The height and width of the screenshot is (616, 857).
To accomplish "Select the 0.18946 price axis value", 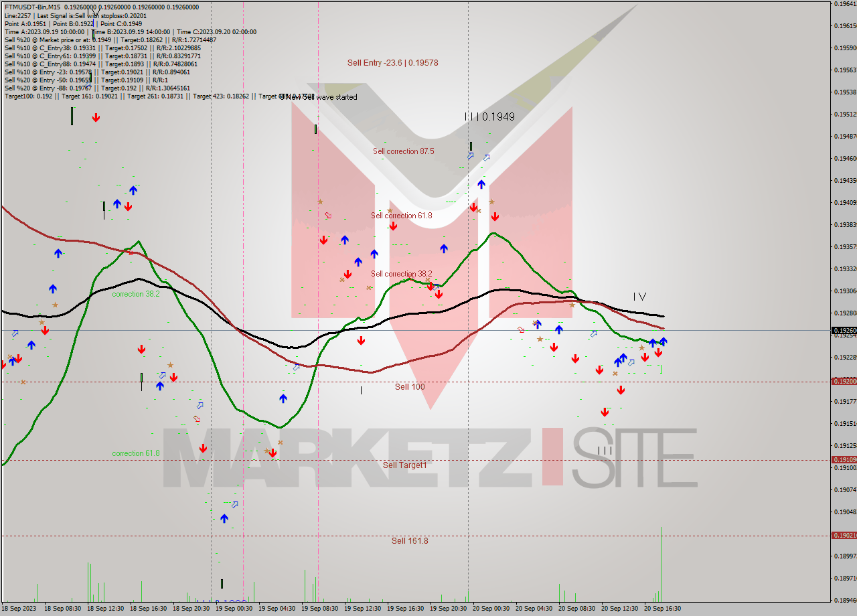I will click(x=844, y=600).
